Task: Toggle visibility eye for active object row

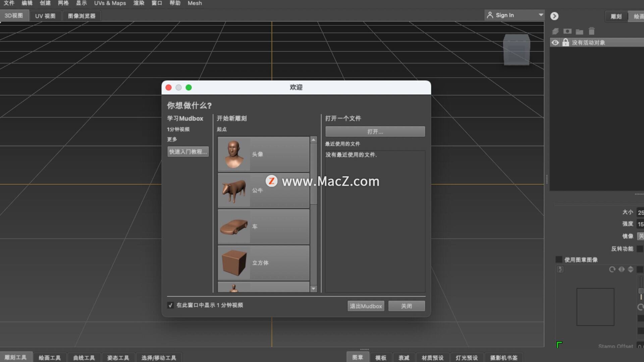Action: coord(555,43)
